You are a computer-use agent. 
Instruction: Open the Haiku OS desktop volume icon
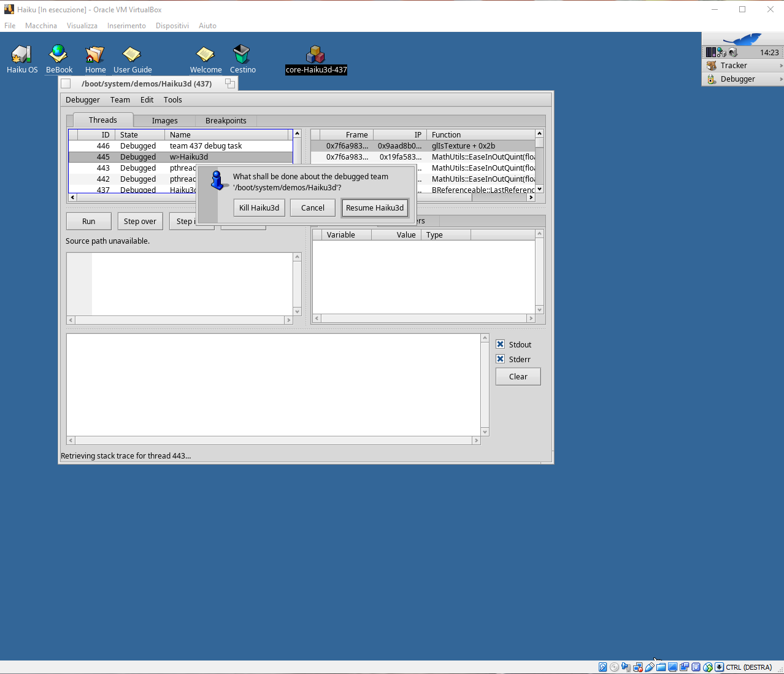22,54
